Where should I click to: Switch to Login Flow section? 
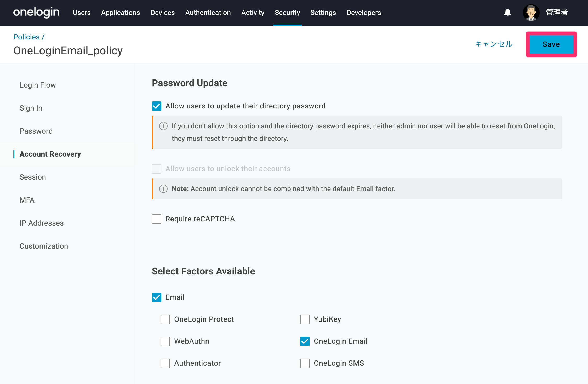[x=38, y=85]
